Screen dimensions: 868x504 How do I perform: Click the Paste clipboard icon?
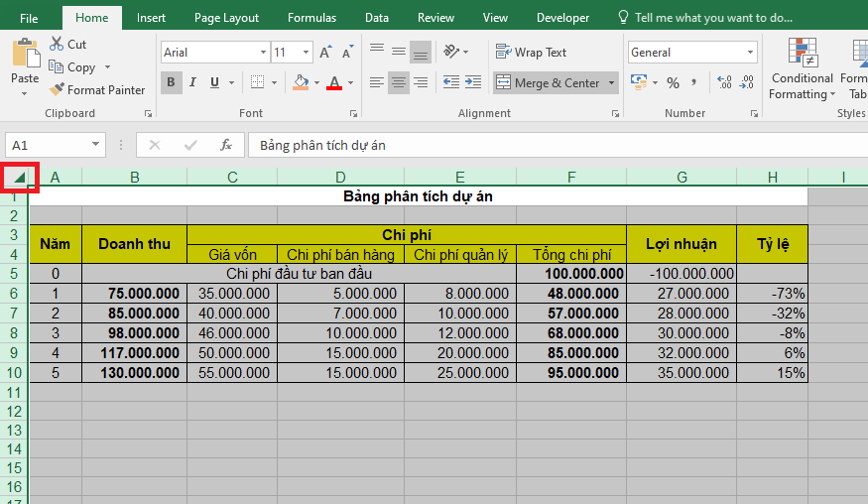25,54
